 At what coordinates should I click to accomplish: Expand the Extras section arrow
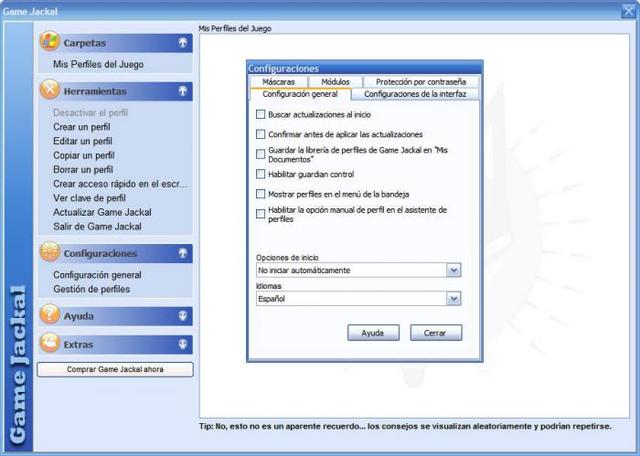(x=182, y=344)
